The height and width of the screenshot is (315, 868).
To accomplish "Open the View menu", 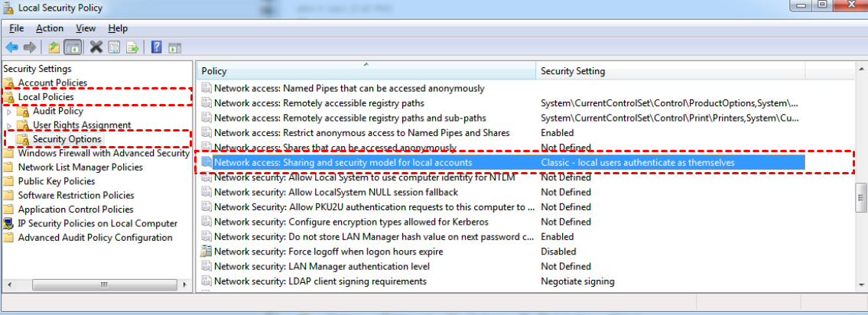I will pos(86,28).
